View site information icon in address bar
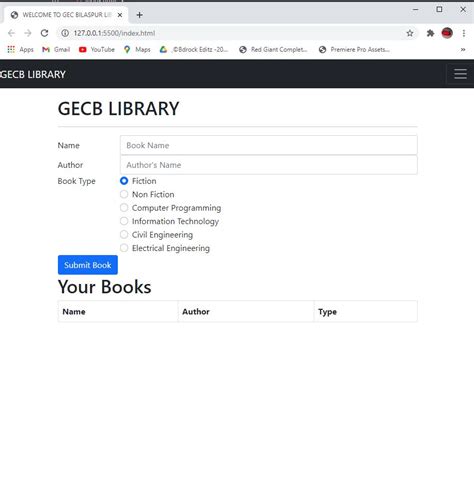This screenshot has height=490, width=474. (x=65, y=33)
